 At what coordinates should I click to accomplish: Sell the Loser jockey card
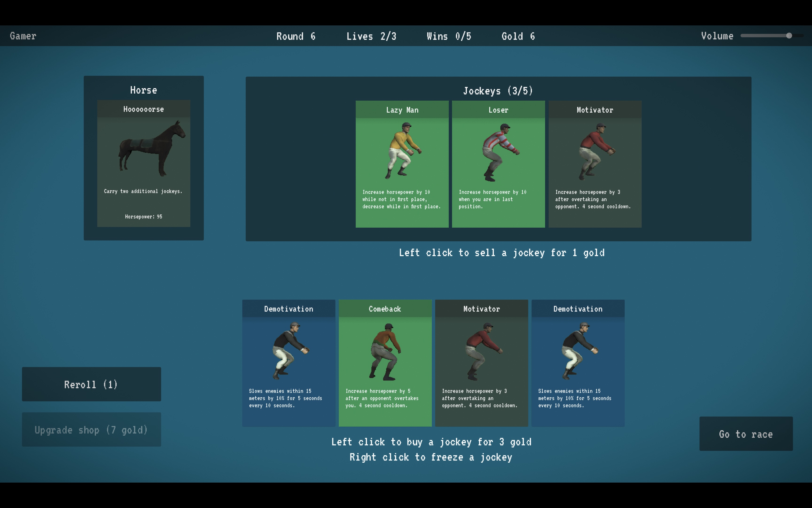click(498, 164)
